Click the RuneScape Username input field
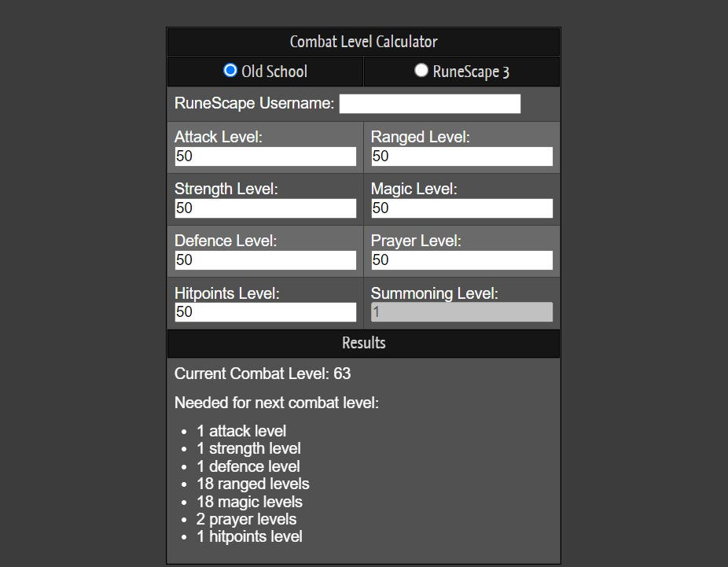The height and width of the screenshot is (567, 728). coord(430,104)
